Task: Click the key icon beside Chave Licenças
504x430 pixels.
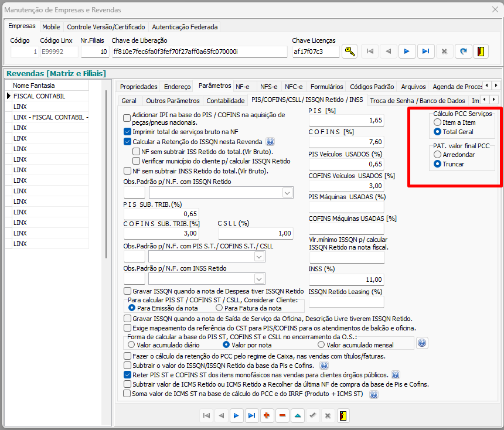Action: (349, 52)
